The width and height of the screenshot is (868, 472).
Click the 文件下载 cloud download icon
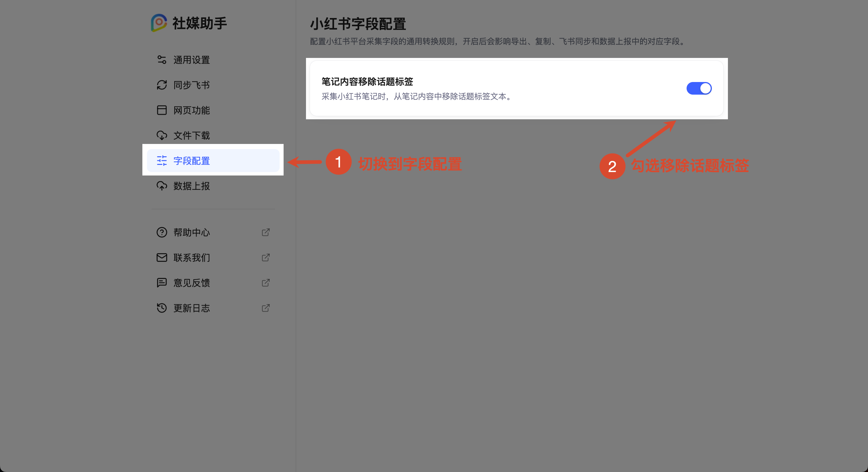coord(162,135)
